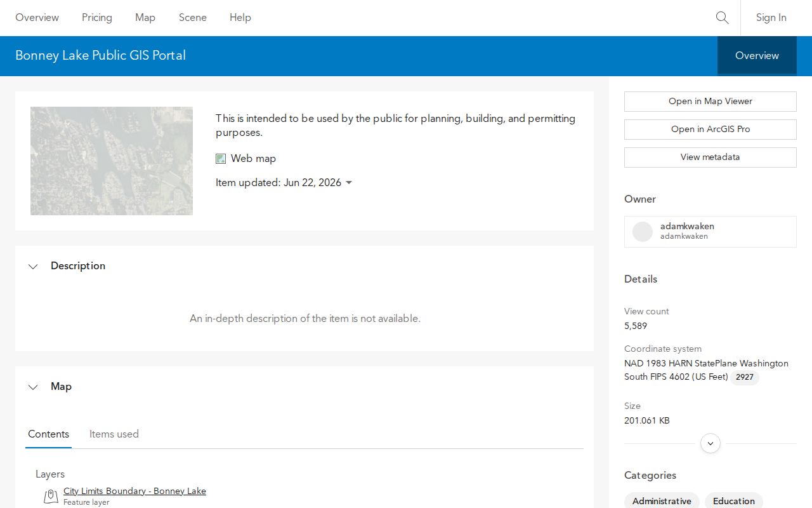812x508 pixels.
Task: Click the search magnifier icon
Action: 722,18
